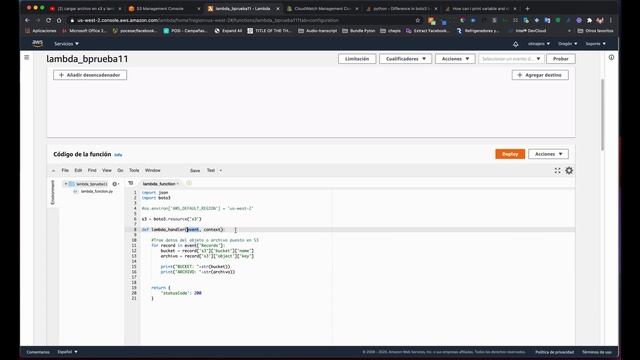Open Chrome three-dot menu
Image resolution: width=640 pixels, height=360 pixels.
coord(611,20)
